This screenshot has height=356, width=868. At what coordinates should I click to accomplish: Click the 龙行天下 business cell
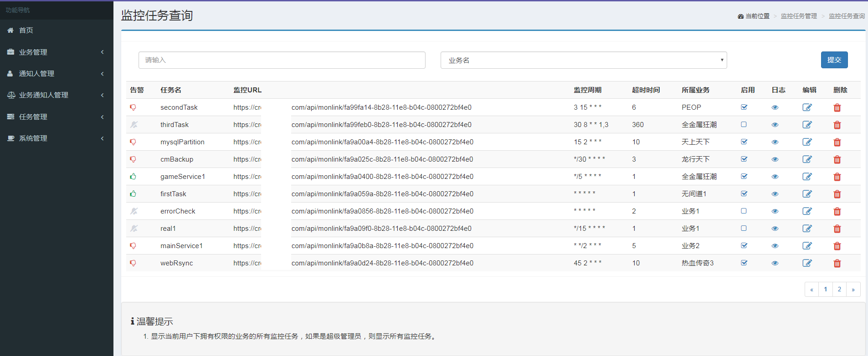[x=695, y=159]
